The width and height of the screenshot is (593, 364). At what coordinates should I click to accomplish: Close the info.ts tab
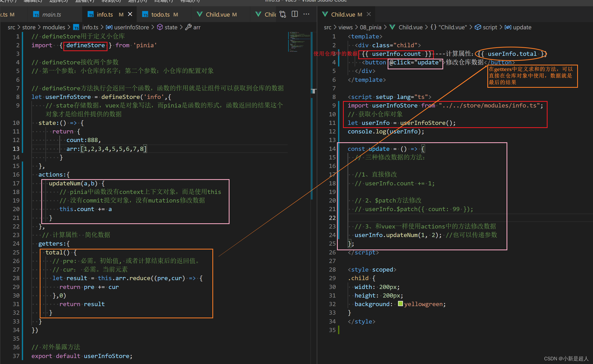coord(130,14)
